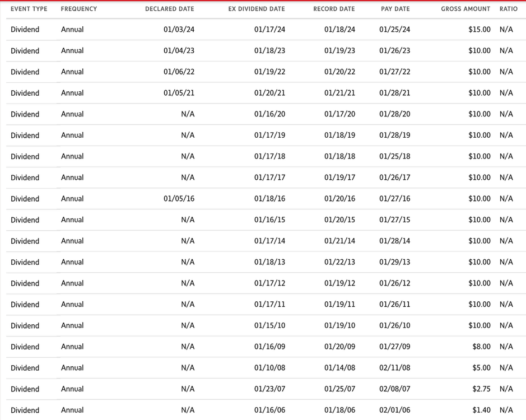Select the $15.00 gross amount cell

pyautogui.click(x=480, y=30)
